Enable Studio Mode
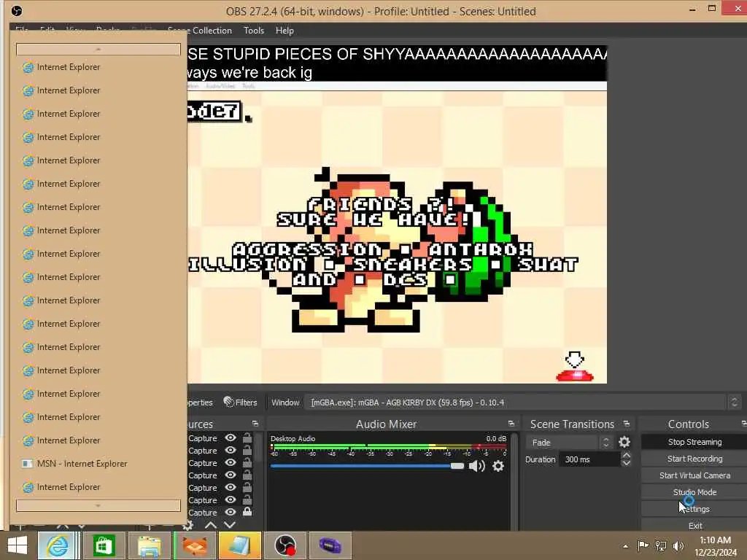This screenshot has height=560, width=747. [x=694, y=492]
